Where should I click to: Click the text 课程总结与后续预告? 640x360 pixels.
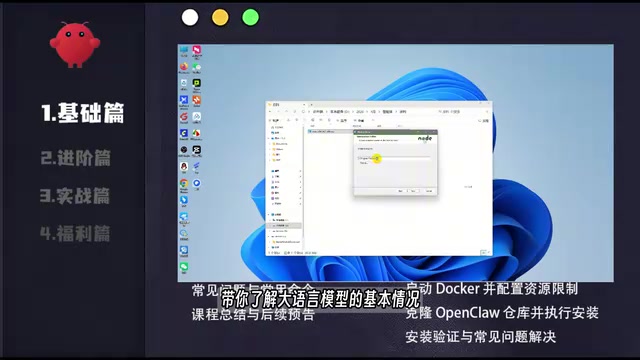tap(253, 314)
